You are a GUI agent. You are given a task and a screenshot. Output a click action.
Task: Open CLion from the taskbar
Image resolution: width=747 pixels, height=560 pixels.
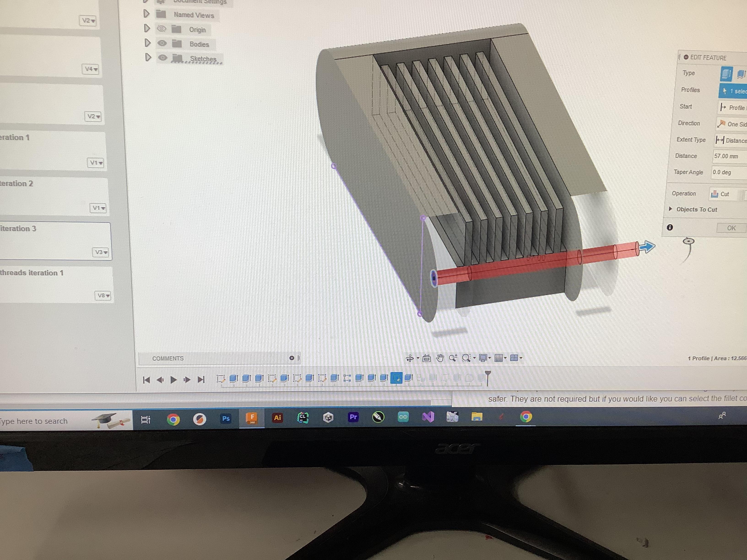[x=303, y=417]
